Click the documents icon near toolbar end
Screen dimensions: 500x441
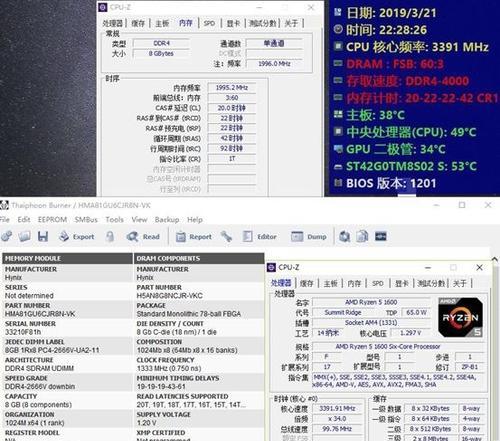[362, 236]
